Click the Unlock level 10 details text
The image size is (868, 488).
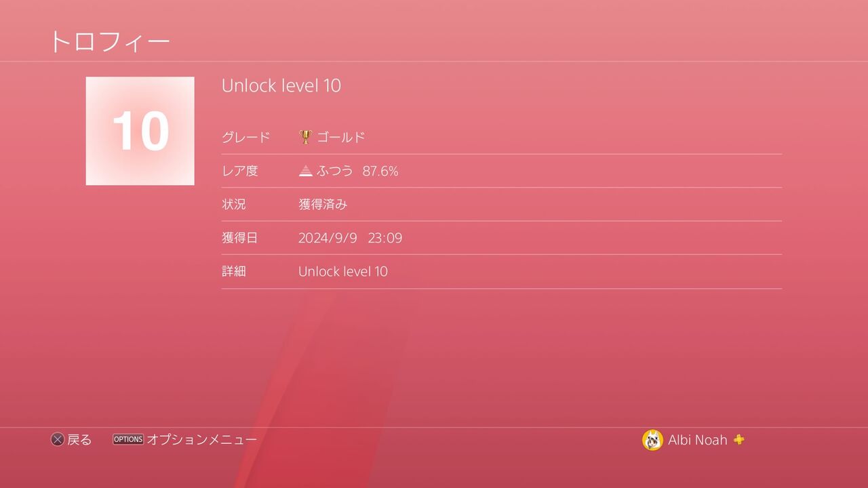point(343,271)
